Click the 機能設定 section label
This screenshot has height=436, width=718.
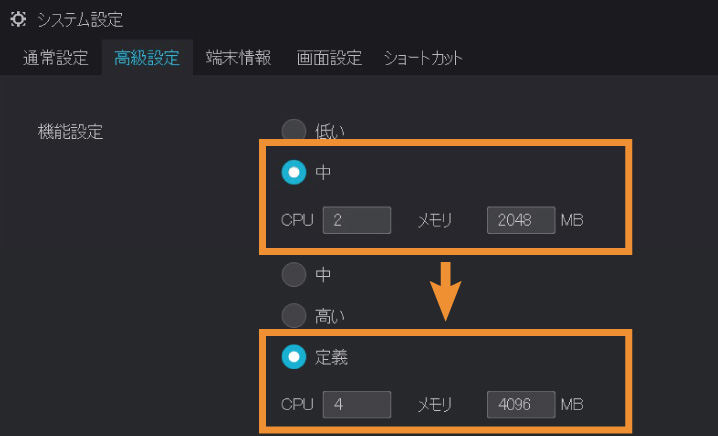70,131
